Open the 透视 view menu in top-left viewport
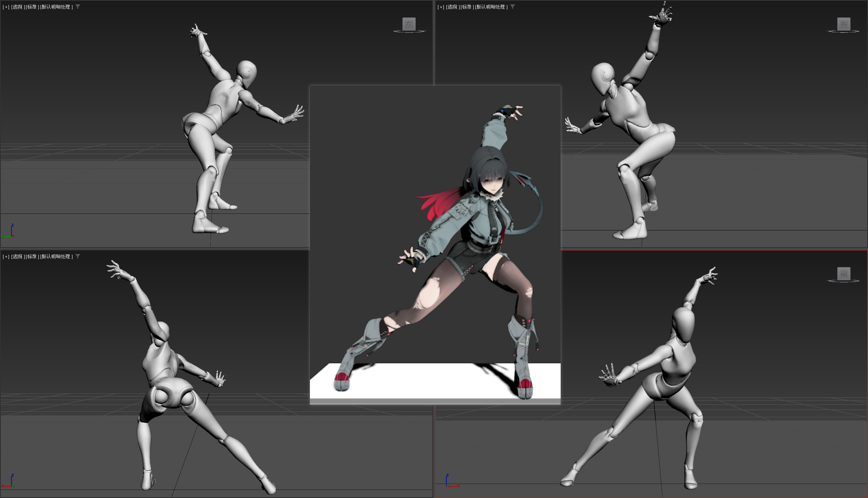 [x=17, y=7]
